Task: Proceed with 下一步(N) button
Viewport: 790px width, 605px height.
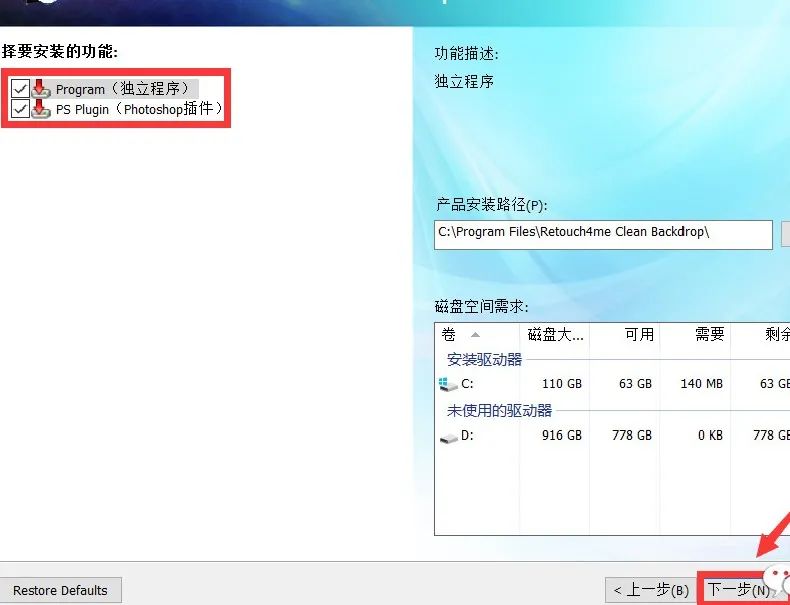Action: [738, 589]
